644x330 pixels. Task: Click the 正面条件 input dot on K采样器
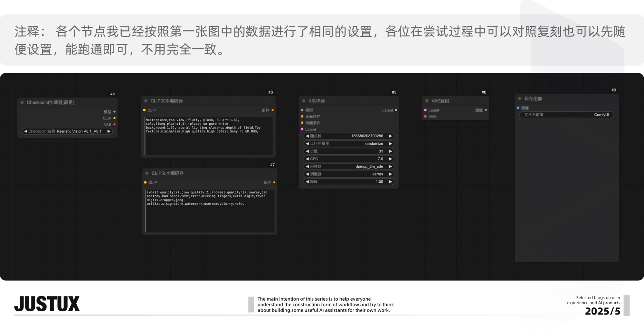(x=302, y=116)
